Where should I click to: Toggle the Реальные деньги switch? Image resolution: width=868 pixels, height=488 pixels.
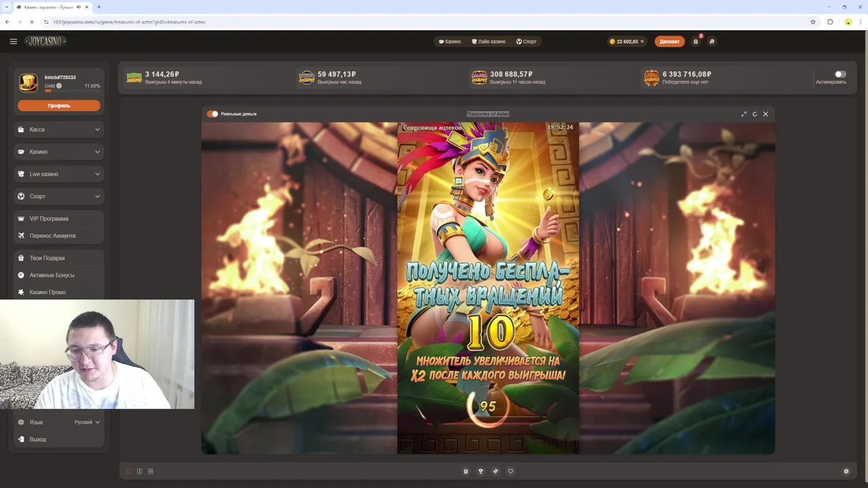pos(212,114)
